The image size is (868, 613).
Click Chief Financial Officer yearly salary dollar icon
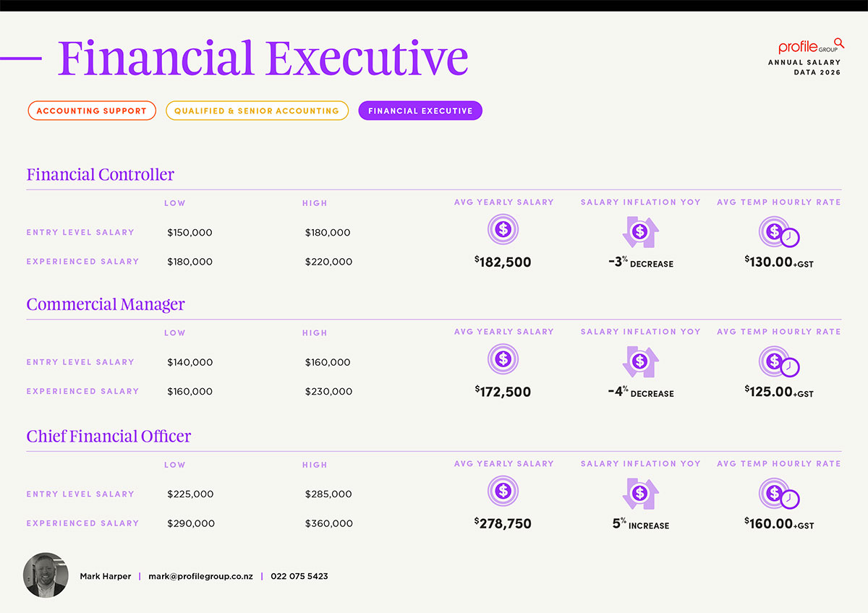click(503, 492)
